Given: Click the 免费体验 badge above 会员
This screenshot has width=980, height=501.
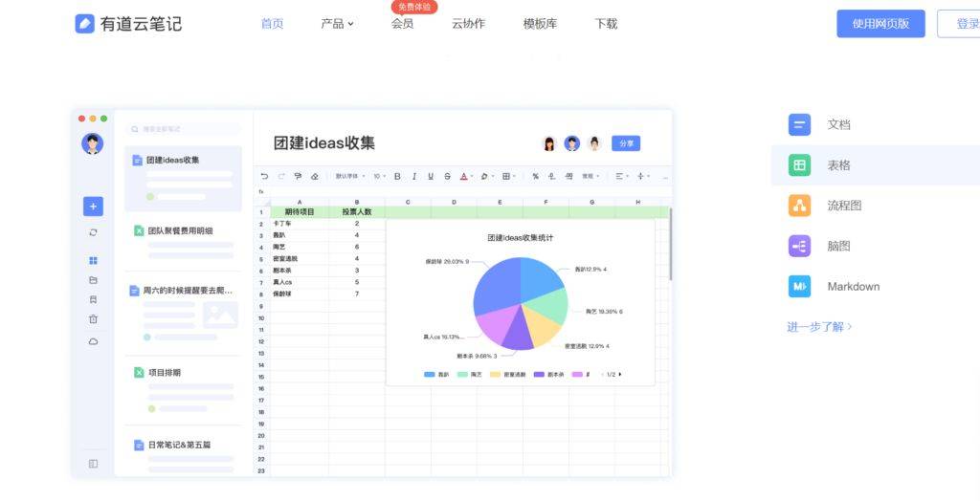Looking at the screenshot, I should click(x=414, y=7).
